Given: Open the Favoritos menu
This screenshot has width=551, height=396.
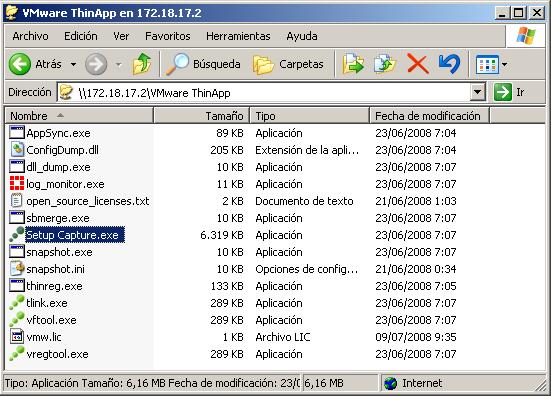Looking at the screenshot, I should click(168, 36).
